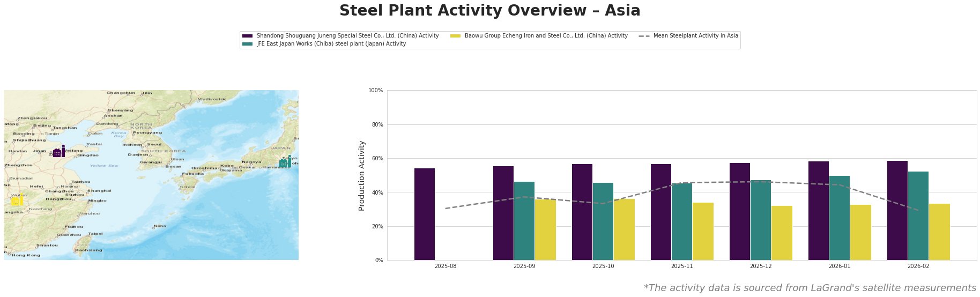980x297 pixels.
Task: Click the teal bar for 2026-02
Action: coord(918,216)
